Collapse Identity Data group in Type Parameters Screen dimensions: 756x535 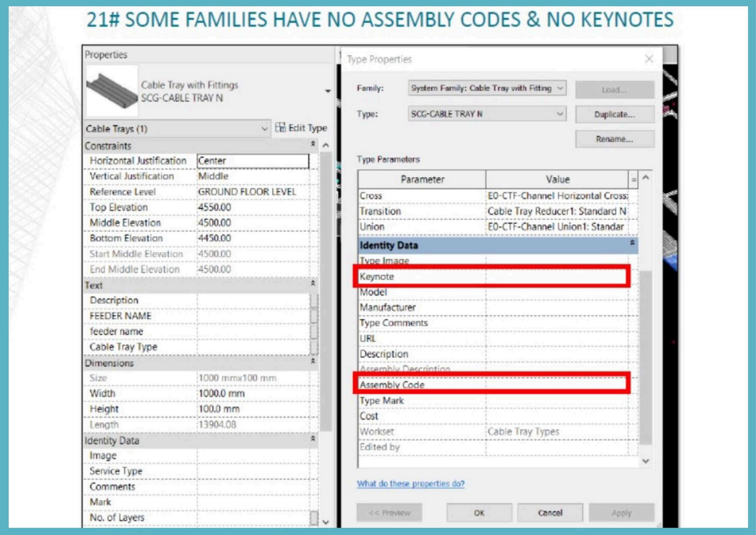click(x=632, y=243)
